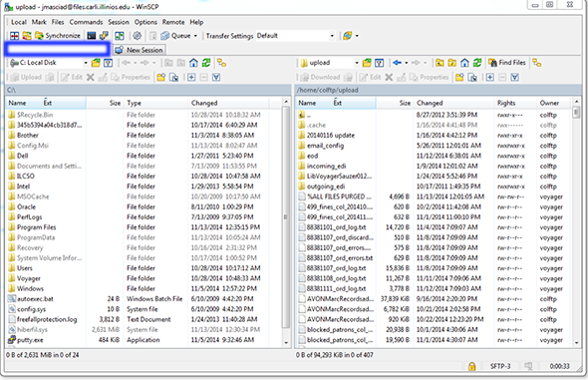Viewport: 588px width, 380px height.
Task: Click Select Files plus icon in remote panel
Action: point(489,77)
